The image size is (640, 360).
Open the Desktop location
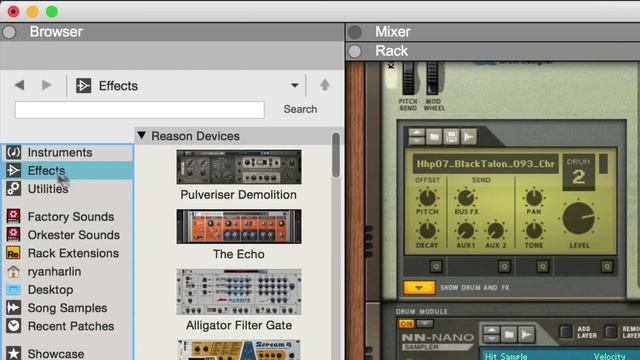[x=67, y=290]
